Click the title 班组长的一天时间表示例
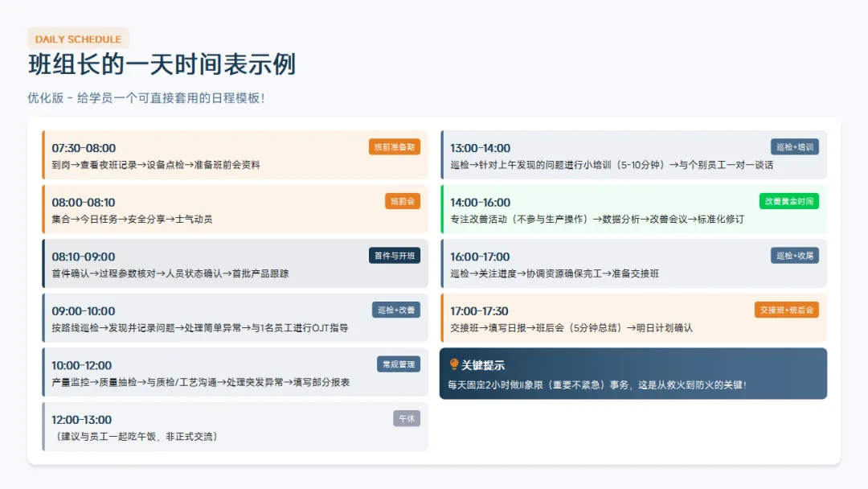 coord(162,64)
